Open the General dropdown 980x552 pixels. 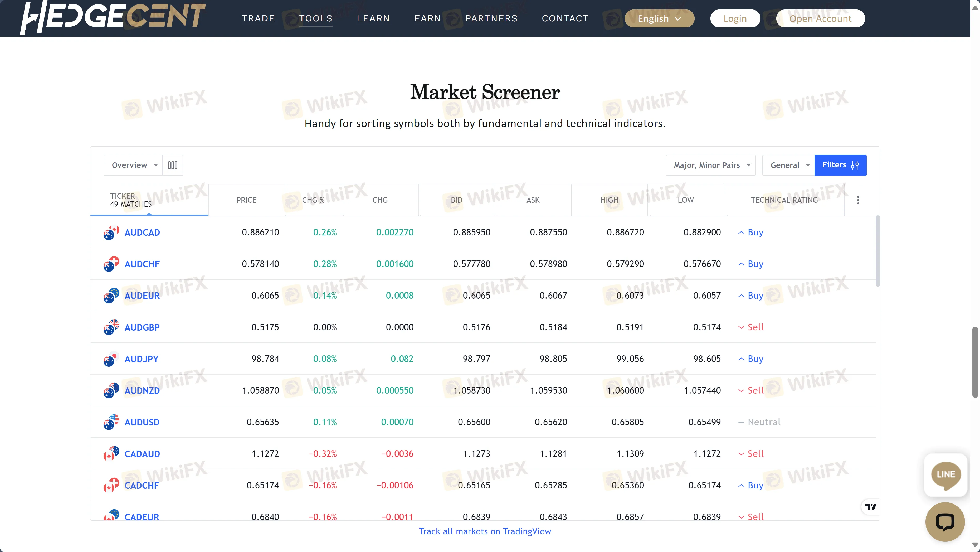[x=788, y=165]
